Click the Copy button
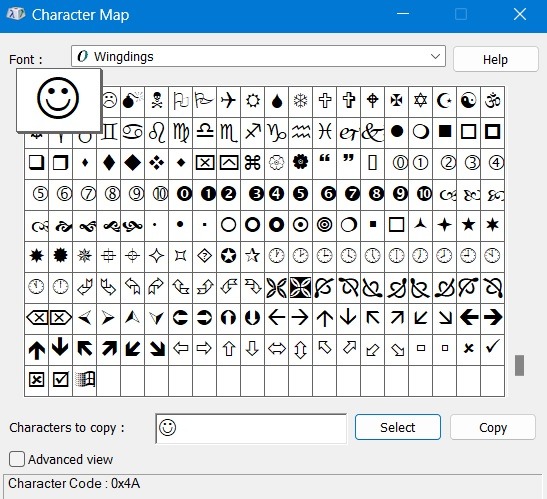The height and width of the screenshot is (499, 547). (493, 427)
